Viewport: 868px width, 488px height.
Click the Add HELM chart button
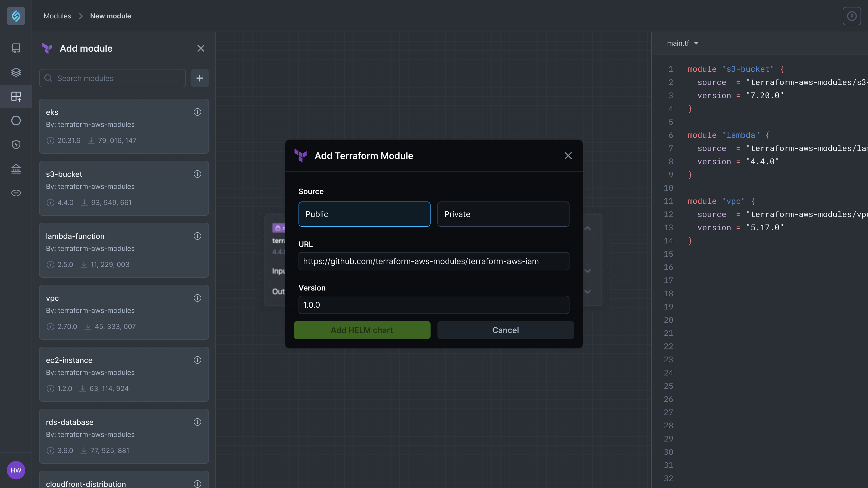[x=362, y=330]
